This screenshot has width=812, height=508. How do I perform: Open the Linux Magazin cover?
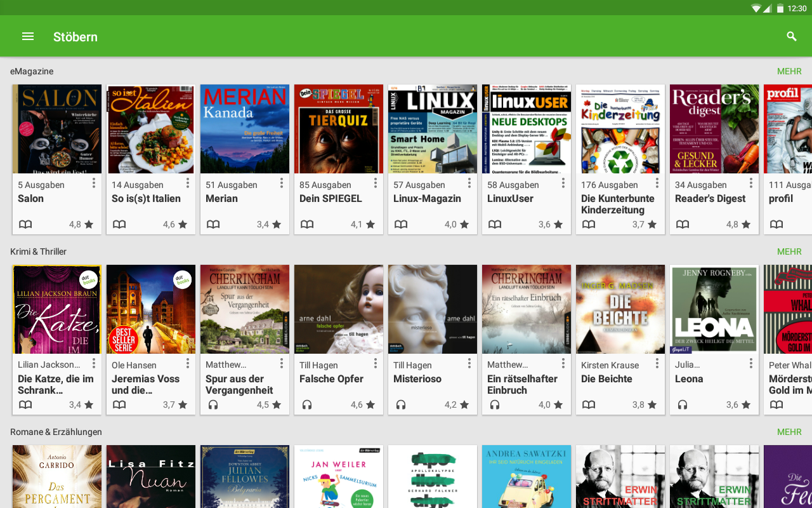point(433,129)
